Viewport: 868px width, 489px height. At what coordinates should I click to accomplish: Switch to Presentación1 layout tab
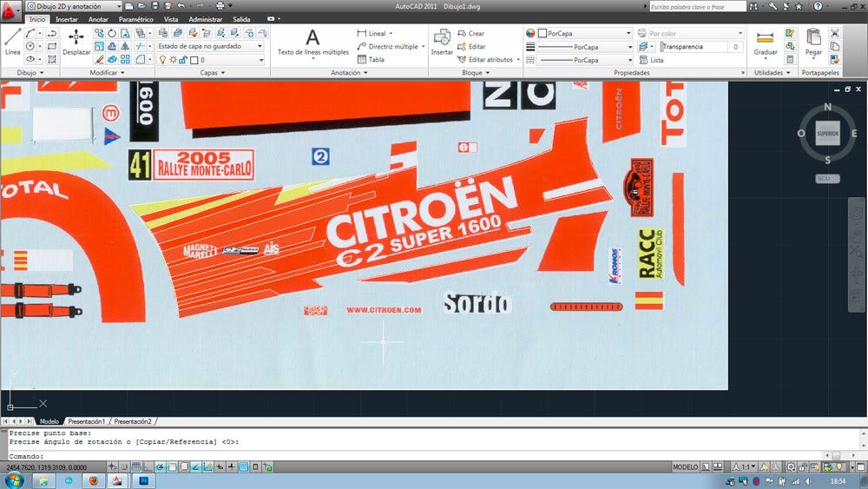click(x=87, y=421)
